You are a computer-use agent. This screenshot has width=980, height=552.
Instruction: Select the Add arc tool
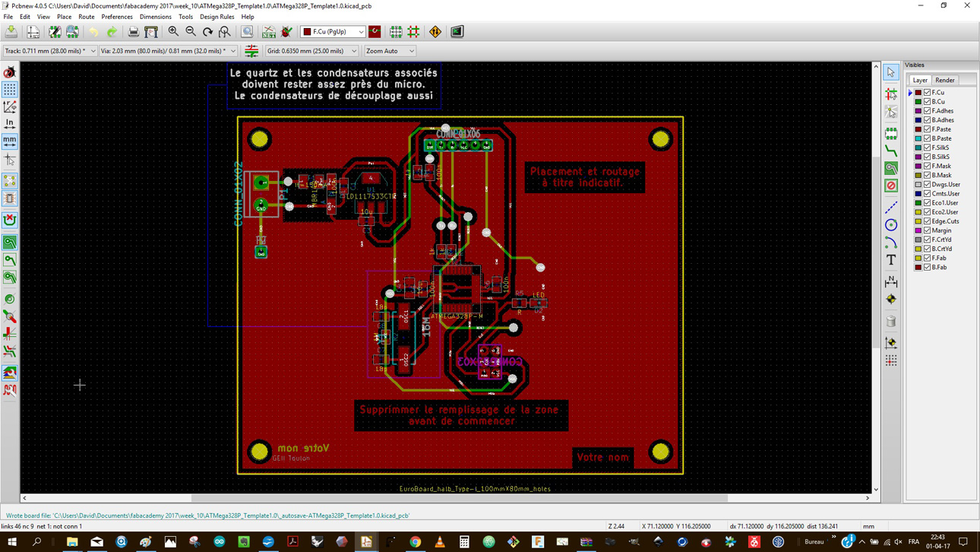pos(891,243)
